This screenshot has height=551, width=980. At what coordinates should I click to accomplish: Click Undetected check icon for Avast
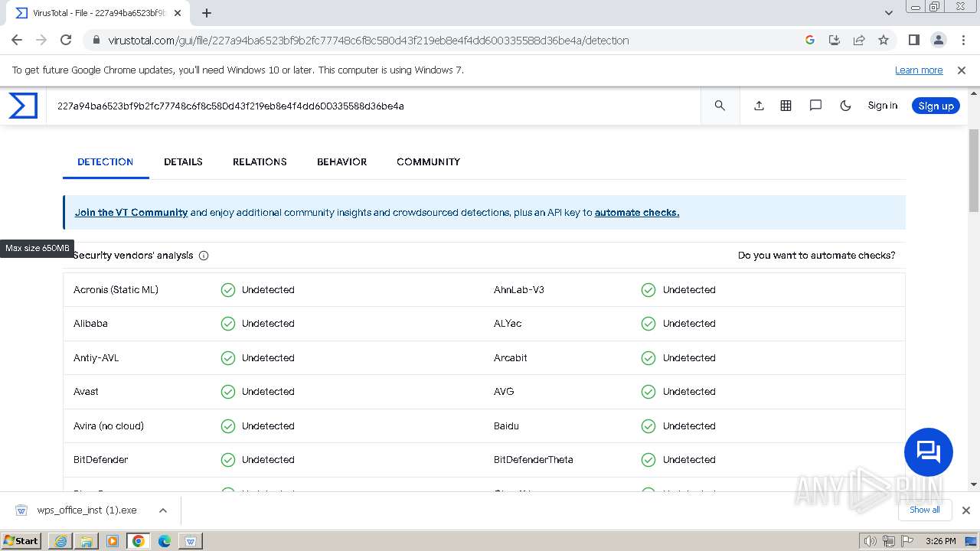(228, 392)
